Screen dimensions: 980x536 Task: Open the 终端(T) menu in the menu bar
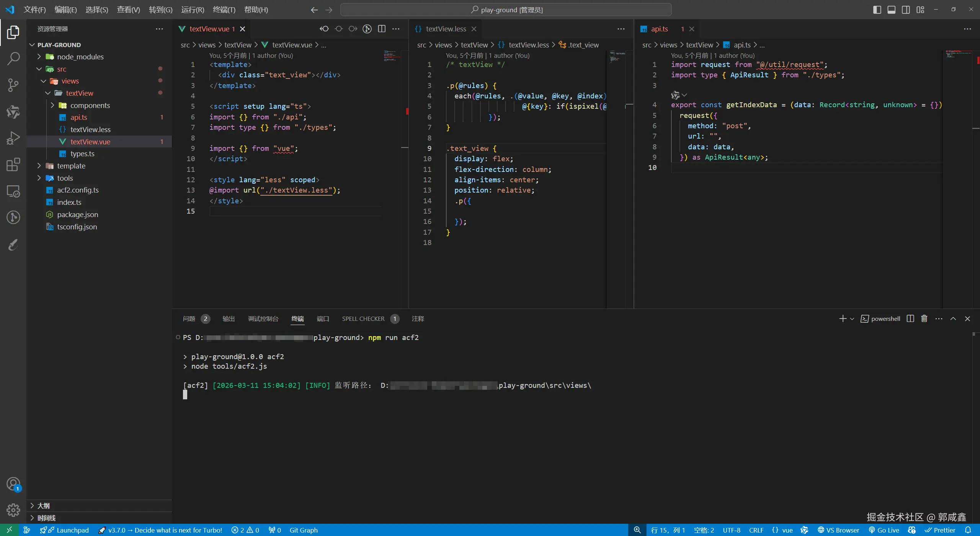224,10
